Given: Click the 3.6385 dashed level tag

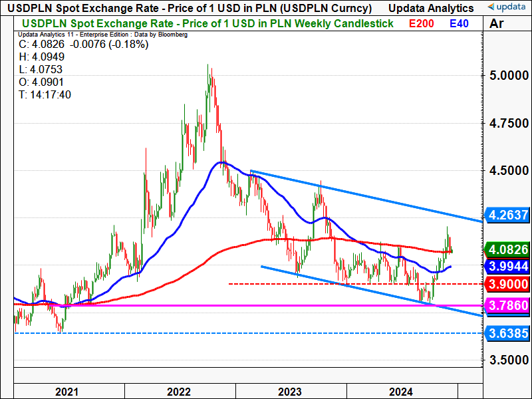Looking at the screenshot, I should coord(507,333).
